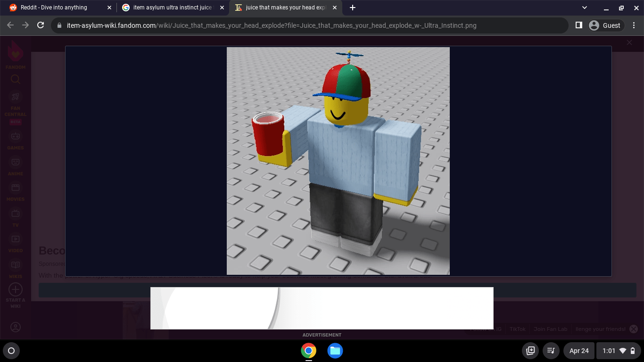Expand the tab search dropdown
644x362 pixels.
coord(585,8)
